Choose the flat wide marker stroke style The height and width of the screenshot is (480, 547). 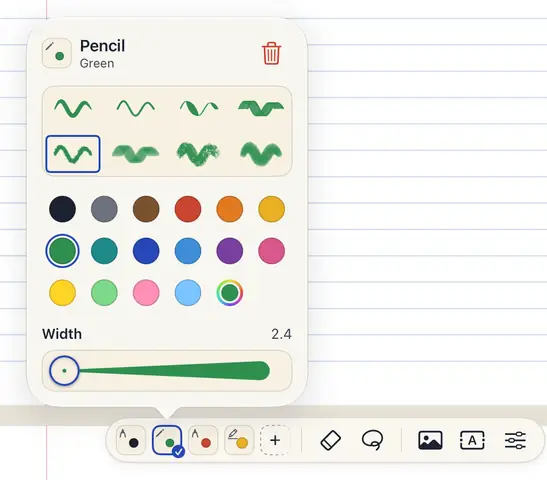[x=261, y=108]
